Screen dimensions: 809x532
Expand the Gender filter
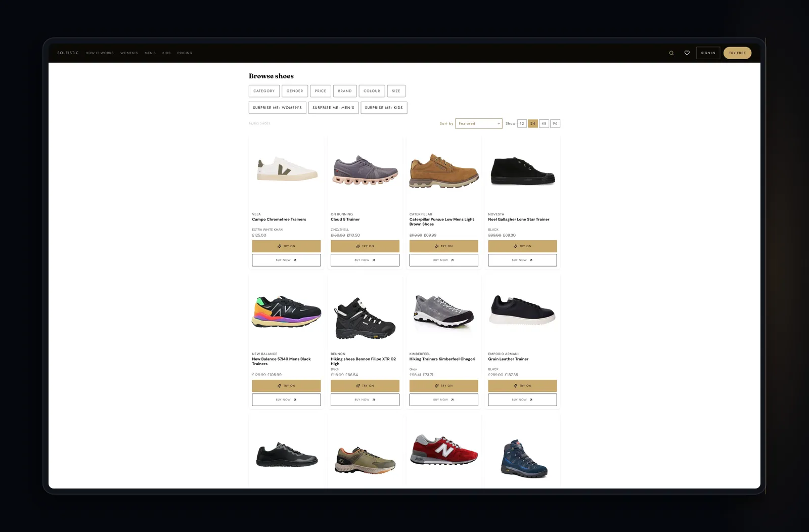click(295, 91)
